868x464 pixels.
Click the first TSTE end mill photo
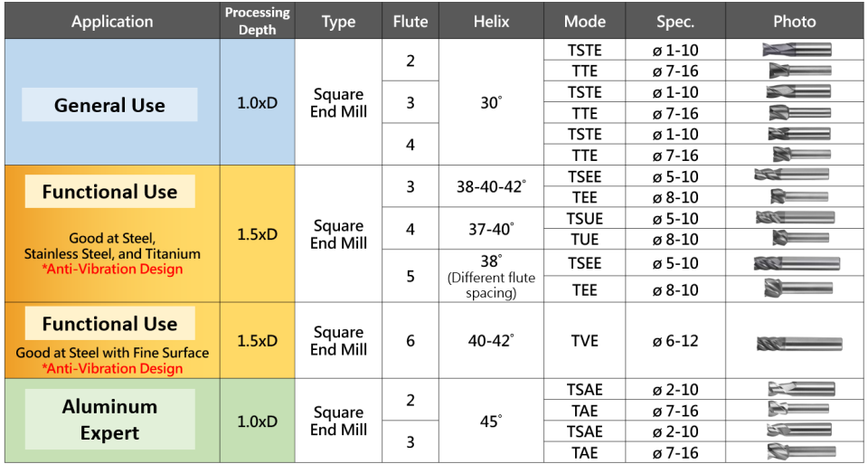pos(796,50)
